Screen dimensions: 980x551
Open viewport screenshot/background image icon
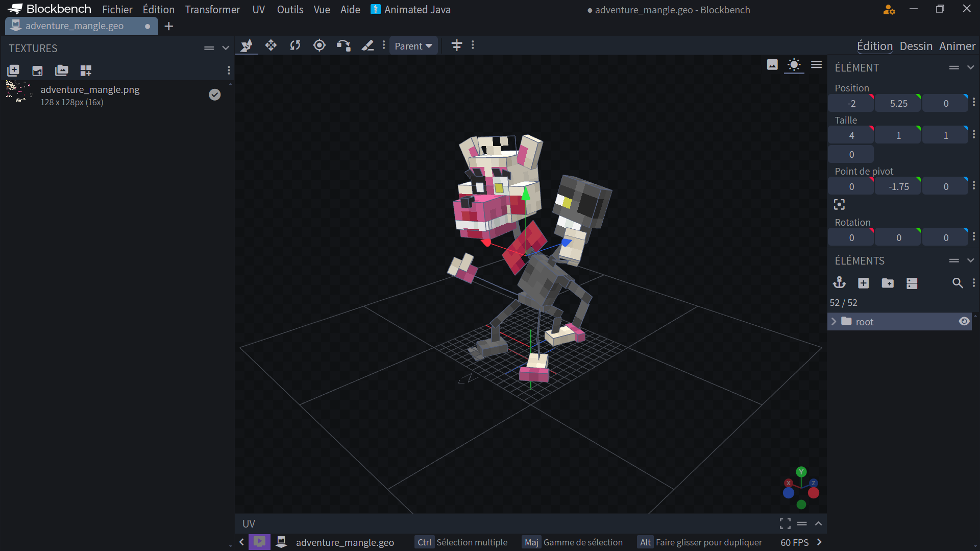click(x=772, y=65)
